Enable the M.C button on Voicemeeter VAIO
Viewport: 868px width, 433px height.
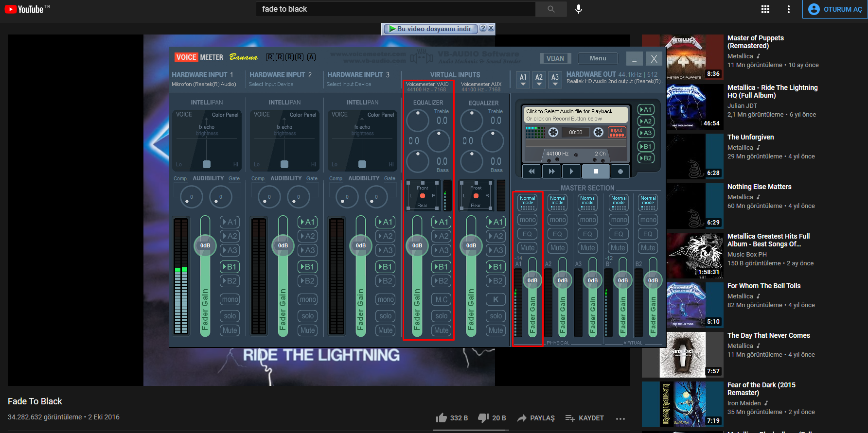pyautogui.click(x=442, y=300)
